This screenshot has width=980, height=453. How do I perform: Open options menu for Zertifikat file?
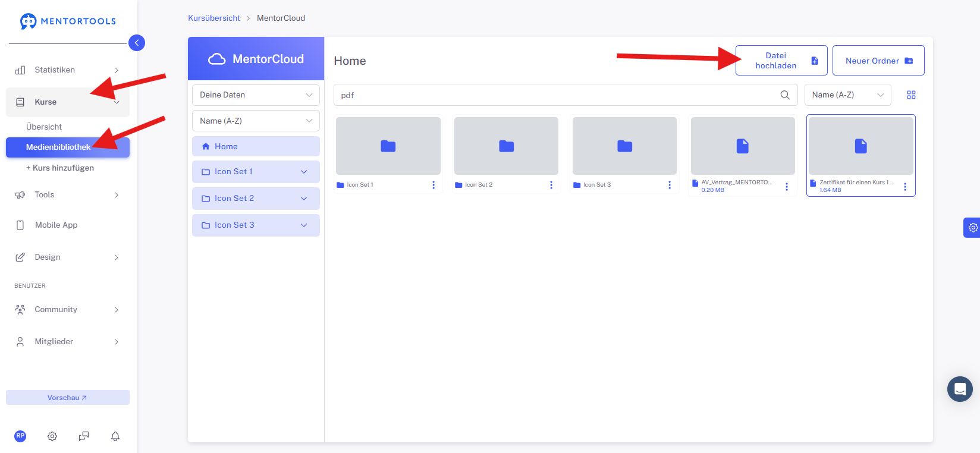905,187
